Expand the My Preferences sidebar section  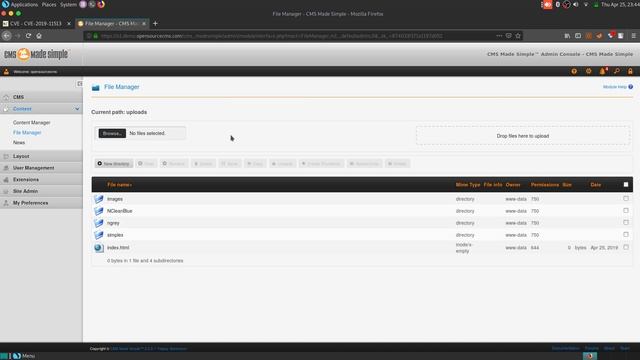click(x=41, y=203)
